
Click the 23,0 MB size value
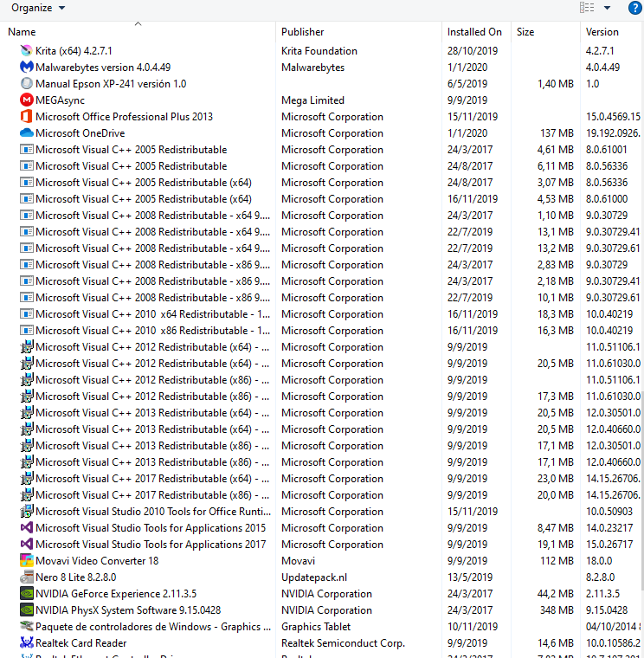click(556, 479)
